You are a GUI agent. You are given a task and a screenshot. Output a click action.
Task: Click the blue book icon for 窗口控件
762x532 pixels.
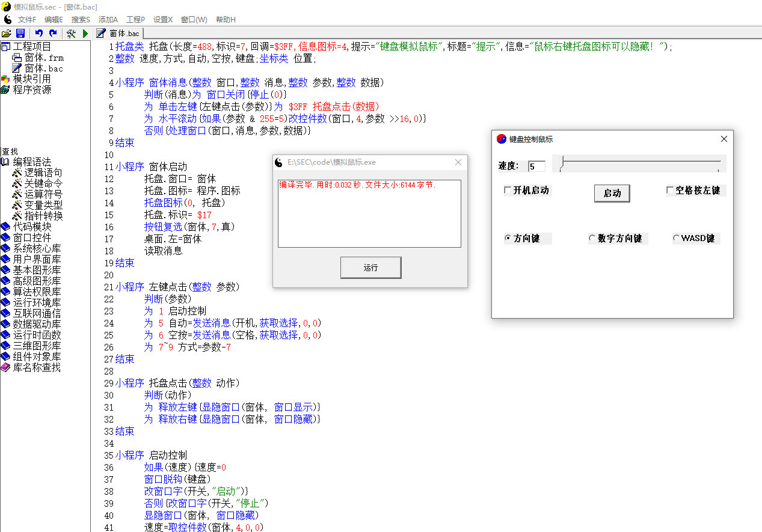6,237
